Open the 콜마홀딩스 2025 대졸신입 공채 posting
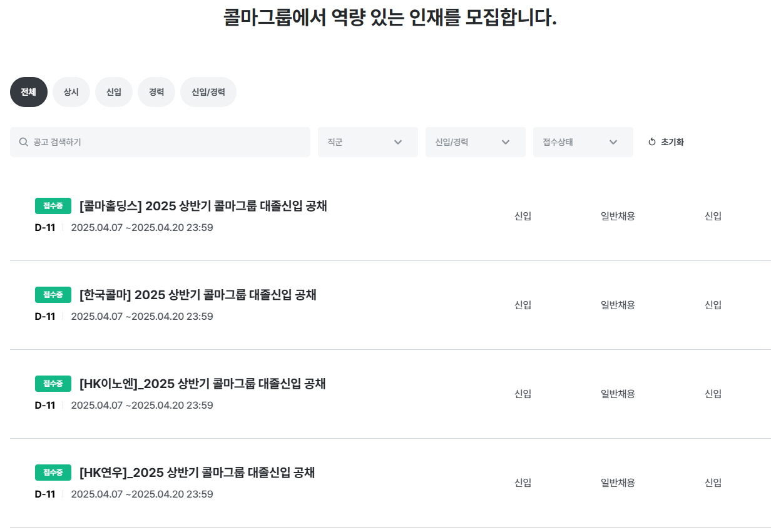 click(x=203, y=206)
